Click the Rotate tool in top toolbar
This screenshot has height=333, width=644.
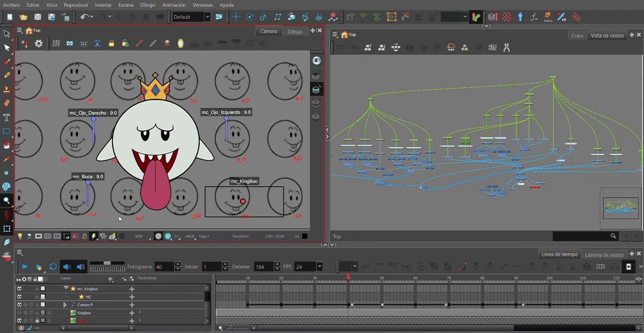(x=250, y=17)
